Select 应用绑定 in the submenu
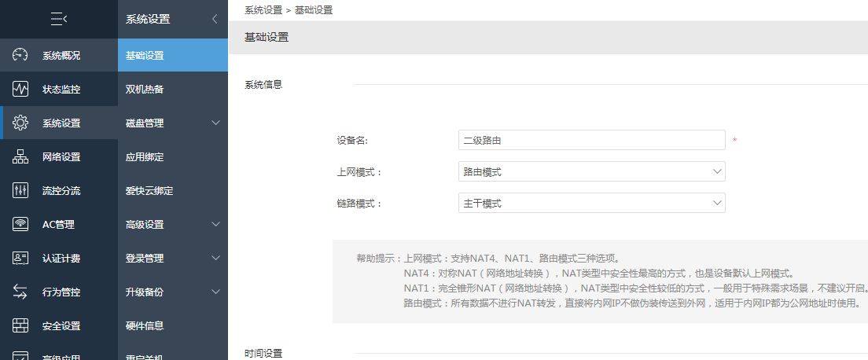This screenshot has height=360, width=868. pos(145,156)
